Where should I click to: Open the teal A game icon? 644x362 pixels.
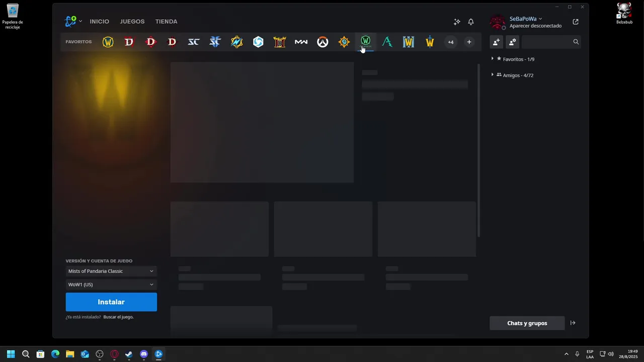pos(387,42)
